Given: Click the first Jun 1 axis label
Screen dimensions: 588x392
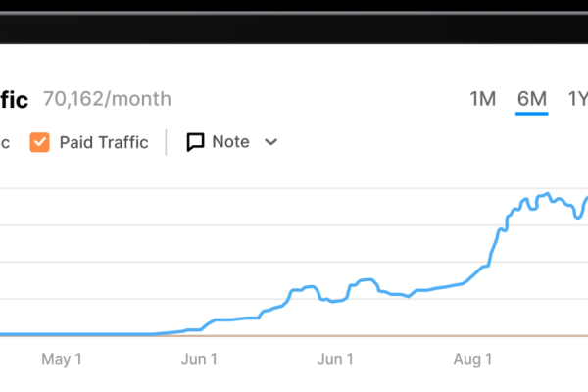Looking at the screenshot, I should point(199,359).
